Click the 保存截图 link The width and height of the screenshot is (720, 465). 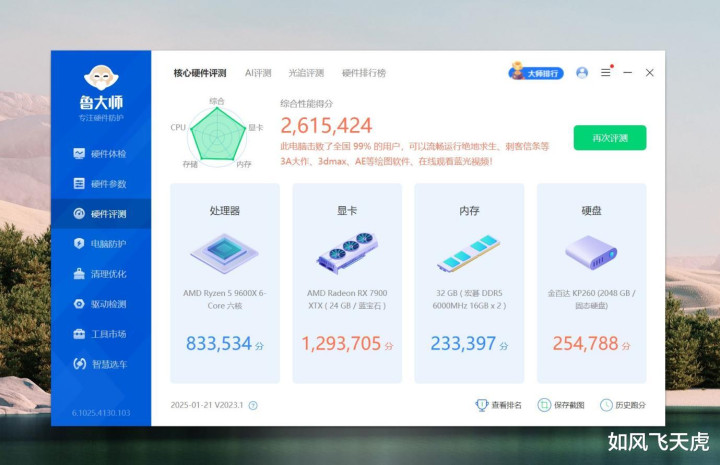point(569,405)
